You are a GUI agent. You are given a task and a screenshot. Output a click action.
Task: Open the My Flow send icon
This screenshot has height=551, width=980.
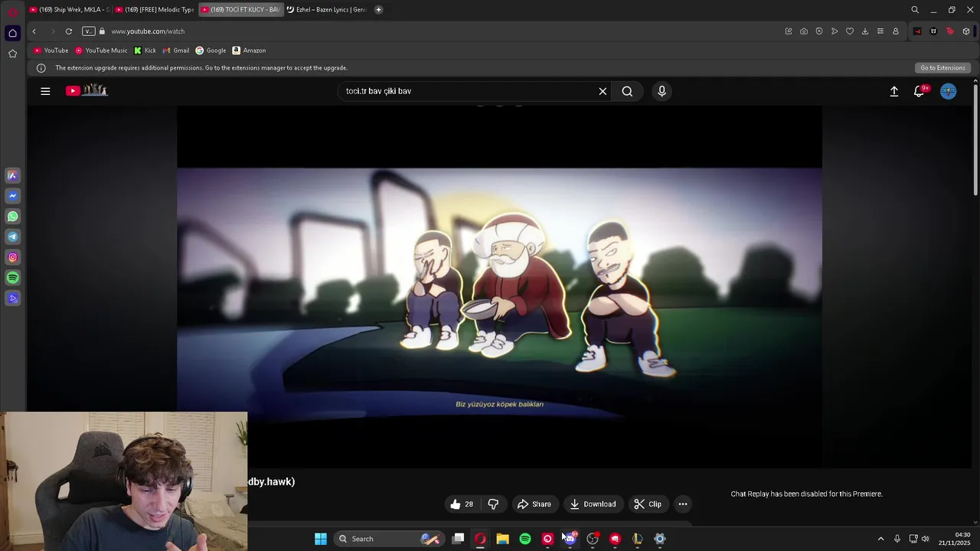835,31
